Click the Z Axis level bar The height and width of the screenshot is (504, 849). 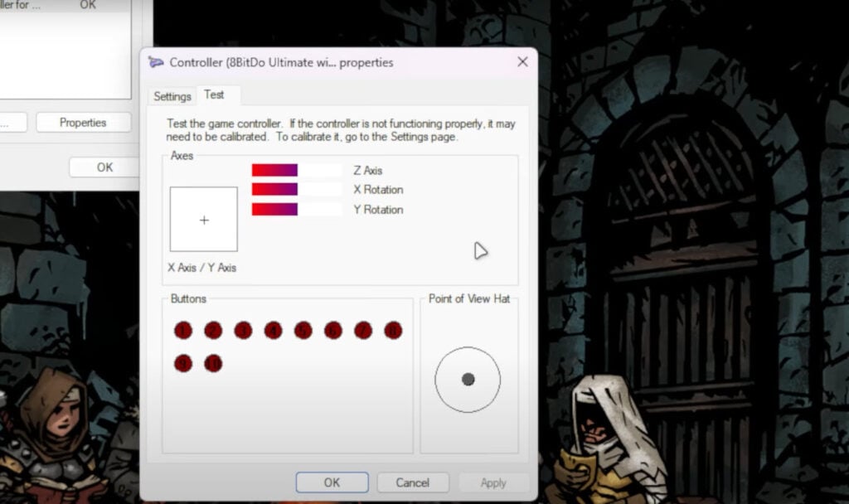(x=297, y=170)
